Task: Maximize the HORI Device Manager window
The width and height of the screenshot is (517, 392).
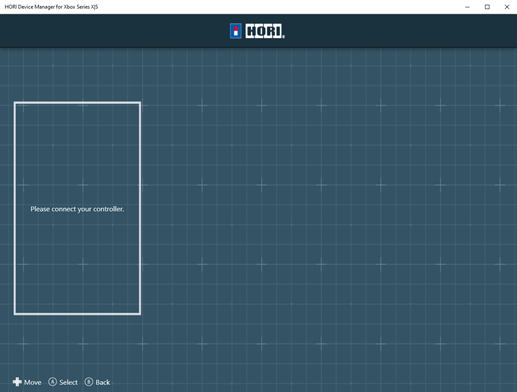Action: 487,7
